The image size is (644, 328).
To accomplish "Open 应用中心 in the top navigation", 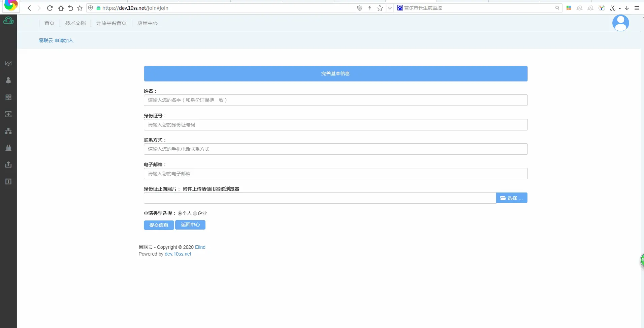I will tap(147, 23).
